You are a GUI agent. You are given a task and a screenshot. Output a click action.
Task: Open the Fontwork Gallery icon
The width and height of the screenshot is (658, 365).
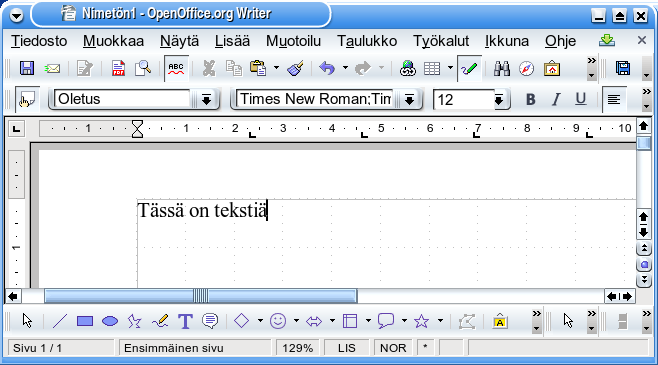tap(500, 321)
